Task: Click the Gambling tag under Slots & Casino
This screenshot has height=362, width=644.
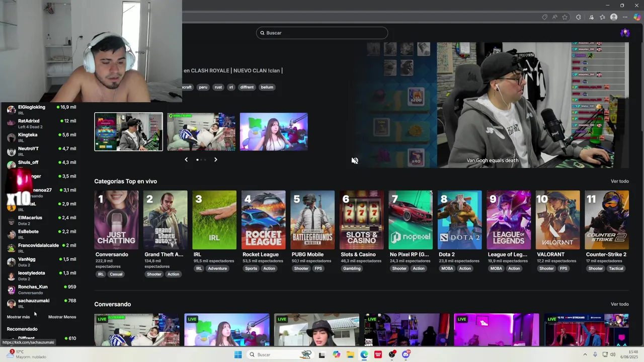Action: 352,268
